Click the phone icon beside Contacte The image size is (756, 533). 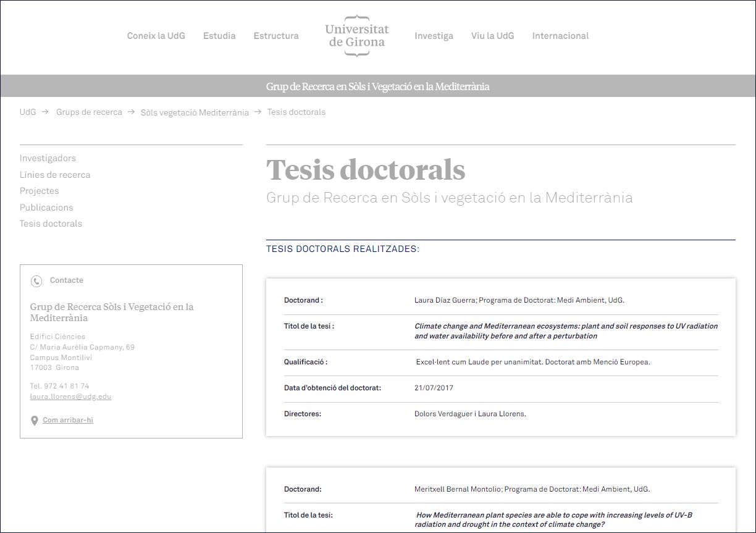36,281
